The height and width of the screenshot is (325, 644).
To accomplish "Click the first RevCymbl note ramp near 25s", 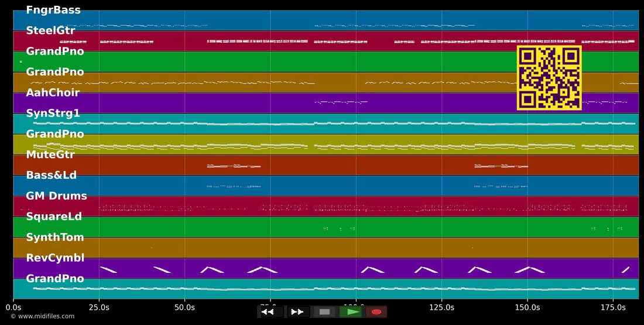I will coord(108,269).
